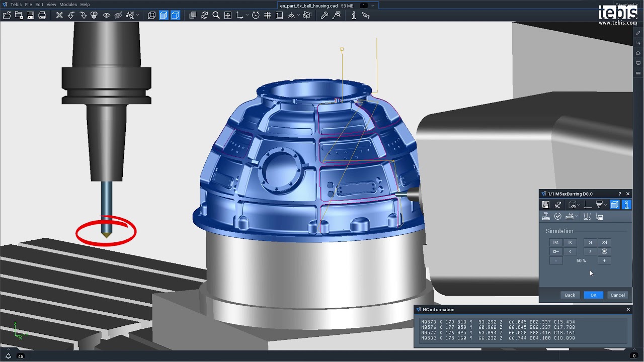Viewport: 644px width, 362px height.
Task: Confirm with the OK button
Action: [x=594, y=295]
